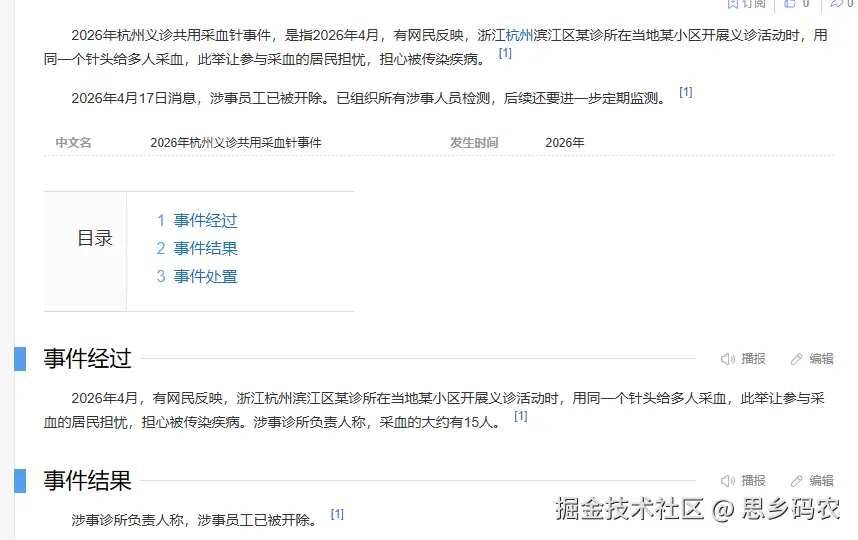Click speaker 播报 icon beside 事件结果 heading
858x540 pixels.
[x=728, y=481]
